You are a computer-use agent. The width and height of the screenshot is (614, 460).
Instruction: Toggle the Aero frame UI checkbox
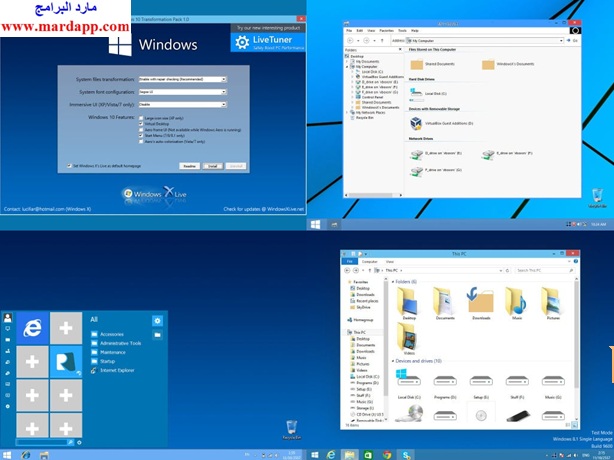click(x=141, y=130)
